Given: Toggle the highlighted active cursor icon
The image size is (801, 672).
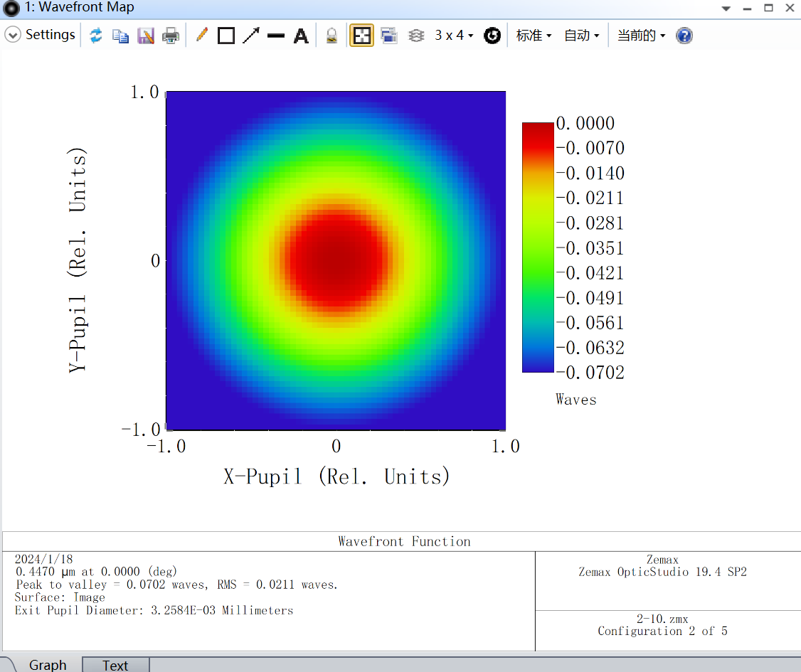Looking at the screenshot, I should coord(361,36).
